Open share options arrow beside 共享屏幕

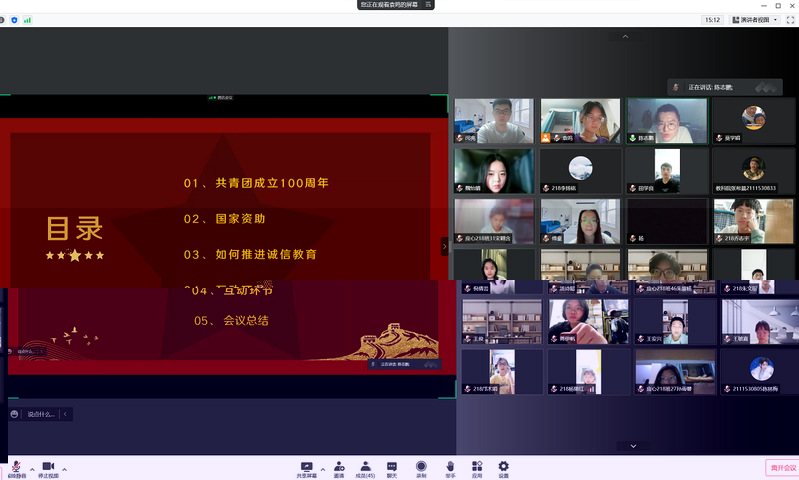(x=323, y=469)
